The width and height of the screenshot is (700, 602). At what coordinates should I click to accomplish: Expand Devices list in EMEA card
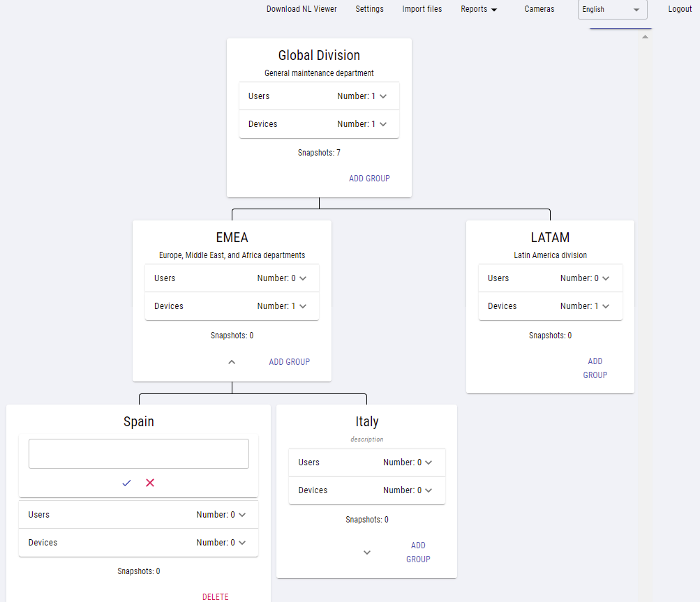point(302,306)
